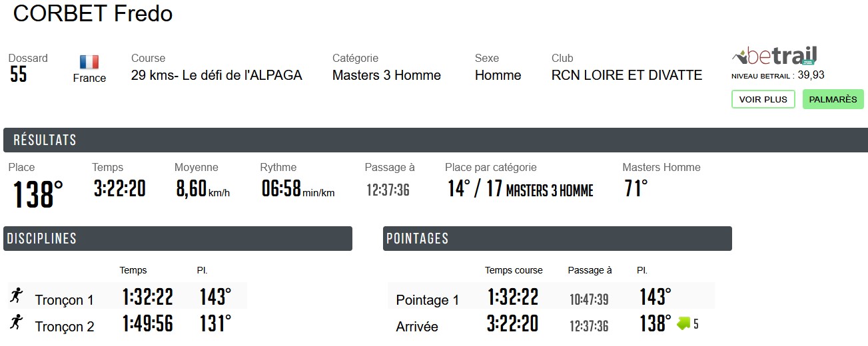Click the runner name CORBET Fredo
Viewport: 868px width, 346px height.
point(93,13)
